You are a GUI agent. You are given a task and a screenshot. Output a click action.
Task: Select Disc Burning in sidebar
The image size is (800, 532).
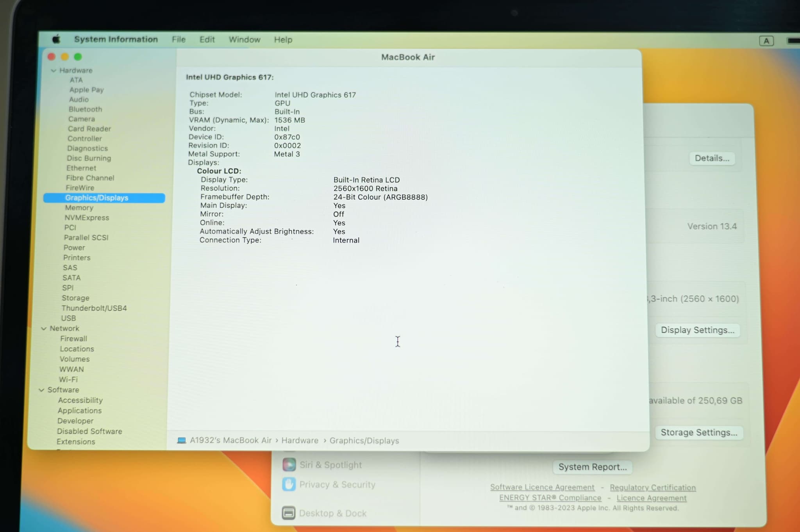(89, 158)
